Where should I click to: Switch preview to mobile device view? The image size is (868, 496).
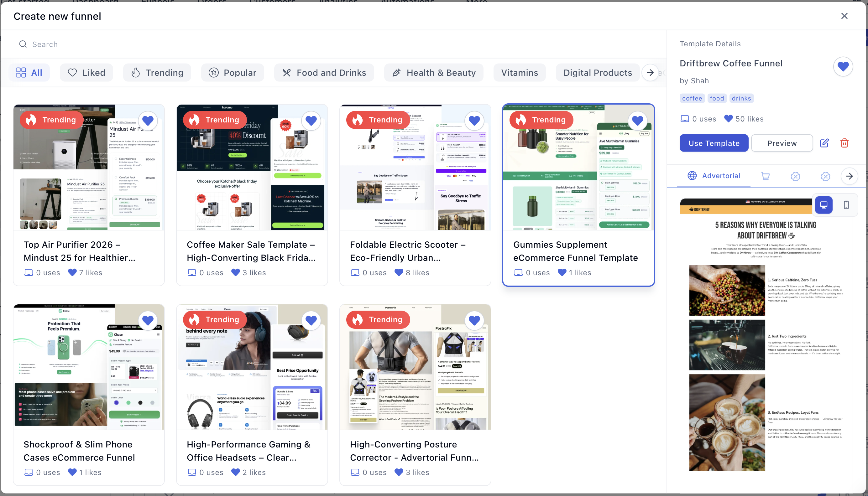click(846, 205)
